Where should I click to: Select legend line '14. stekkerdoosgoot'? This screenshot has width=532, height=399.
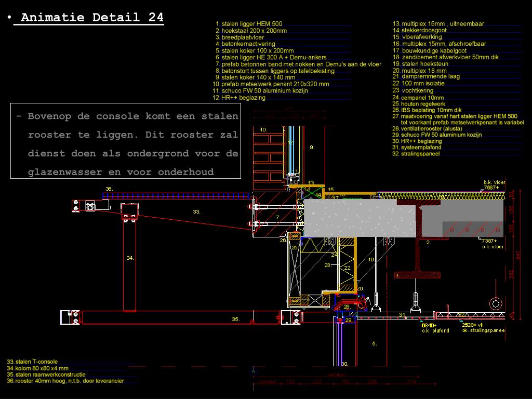[420, 30]
